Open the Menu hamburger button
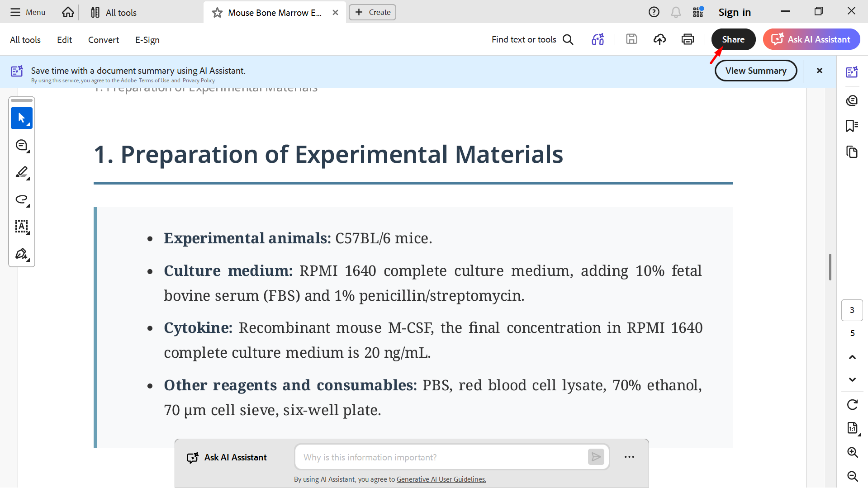The height and width of the screenshot is (488, 868). [28, 12]
